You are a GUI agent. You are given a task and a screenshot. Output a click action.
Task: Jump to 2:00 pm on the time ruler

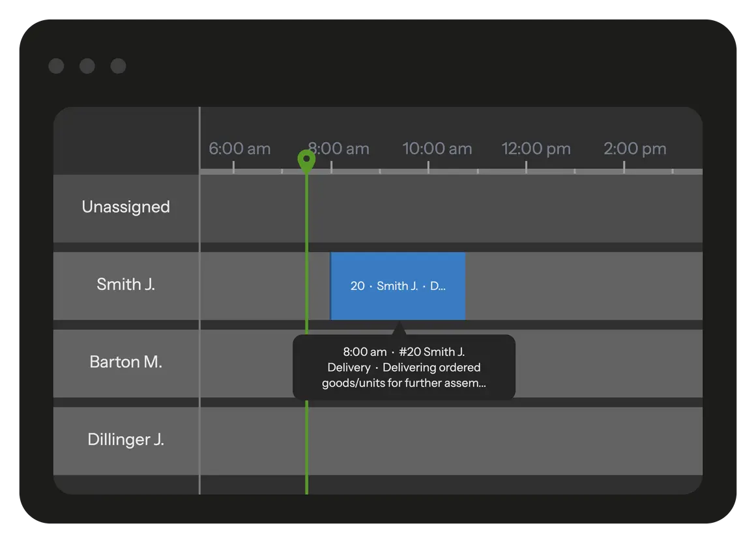[x=635, y=149]
